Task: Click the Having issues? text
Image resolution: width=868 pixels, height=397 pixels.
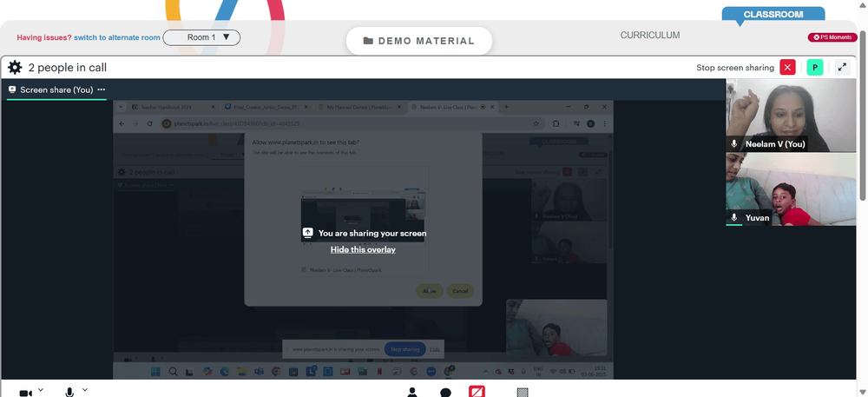Action: pyautogui.click(x=44, y=37)
